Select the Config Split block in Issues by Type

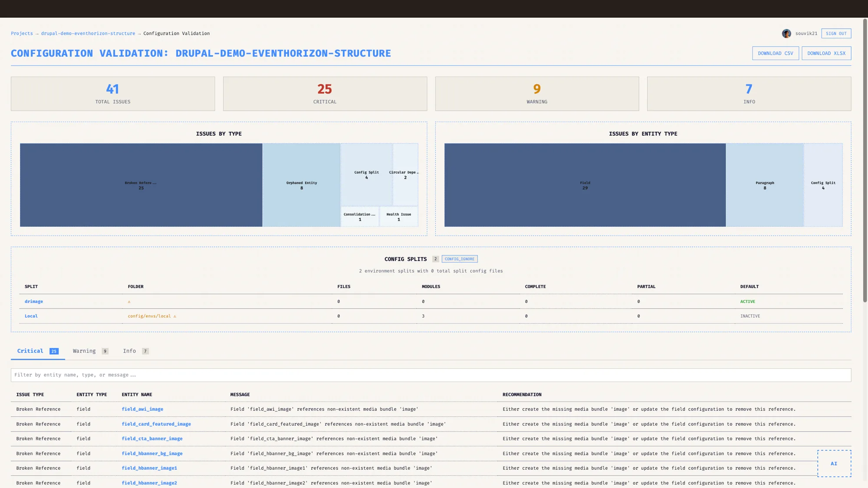pyautogui.click(x=367, y=174)
